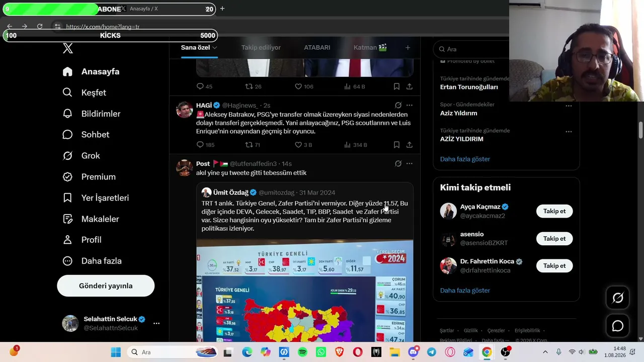The image size is (644, 362).
Task: Repost the post with 26 reposts
Action: tap(253, 86)
